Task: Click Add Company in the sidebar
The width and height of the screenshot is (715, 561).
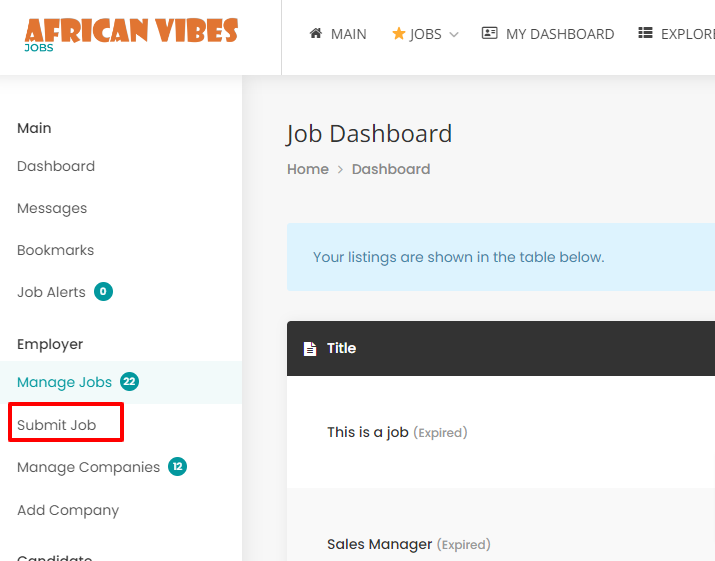Action: tap(68, 510)
